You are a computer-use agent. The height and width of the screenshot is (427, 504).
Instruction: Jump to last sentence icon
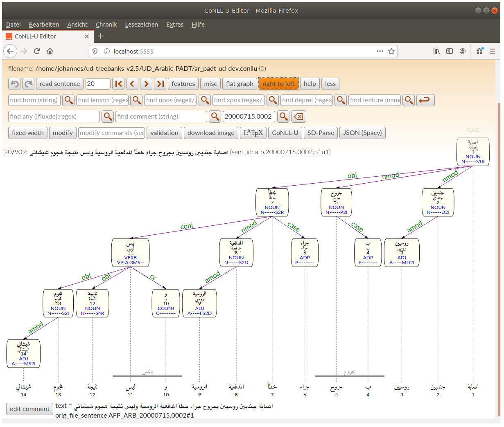(x=160, y=84)
